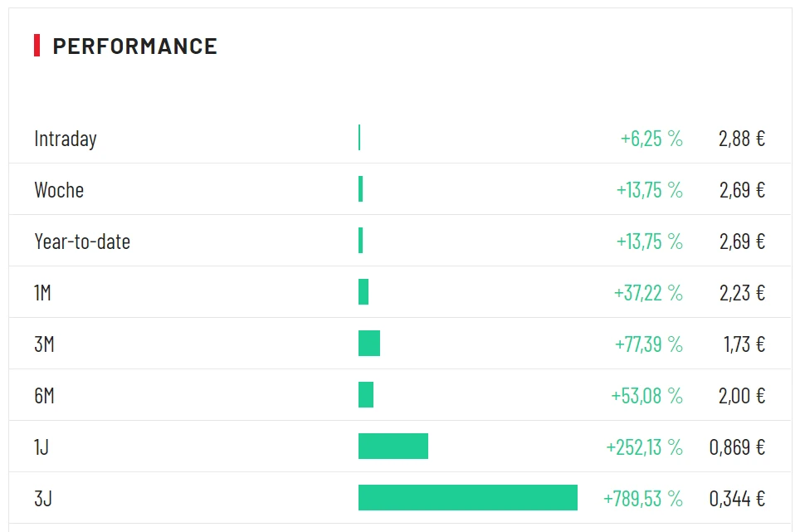Click the green bar in the 1J row
The width and height of the screenshot is (800, 532).
(x=393, y=447)
